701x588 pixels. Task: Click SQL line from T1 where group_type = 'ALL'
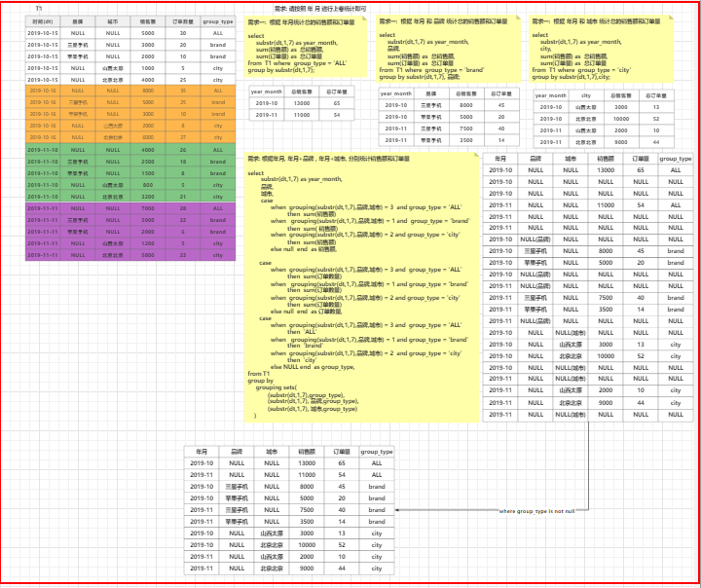coord(297,63)
